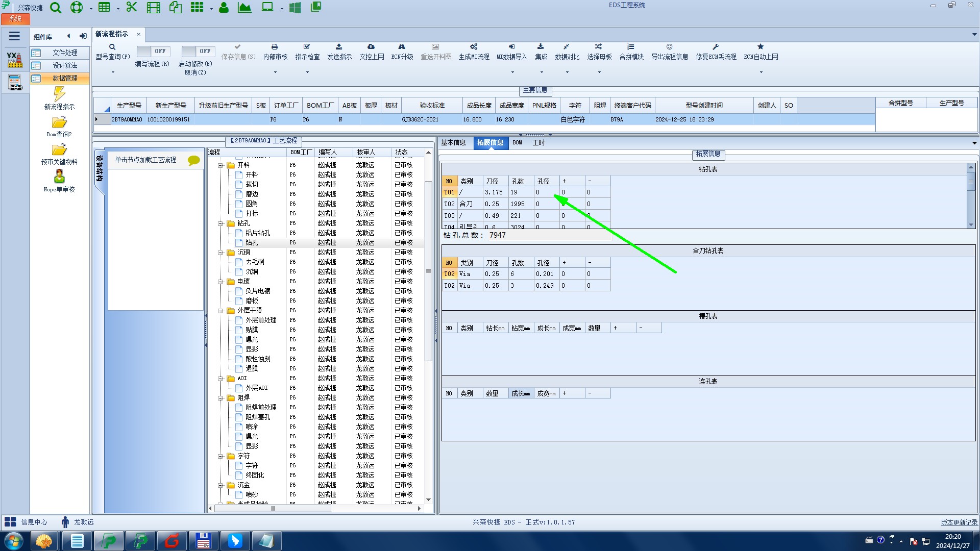This screenshot has width=980, height=551.
Task: Open the Bom查询2 folder icon
Action: click(59, 122)
